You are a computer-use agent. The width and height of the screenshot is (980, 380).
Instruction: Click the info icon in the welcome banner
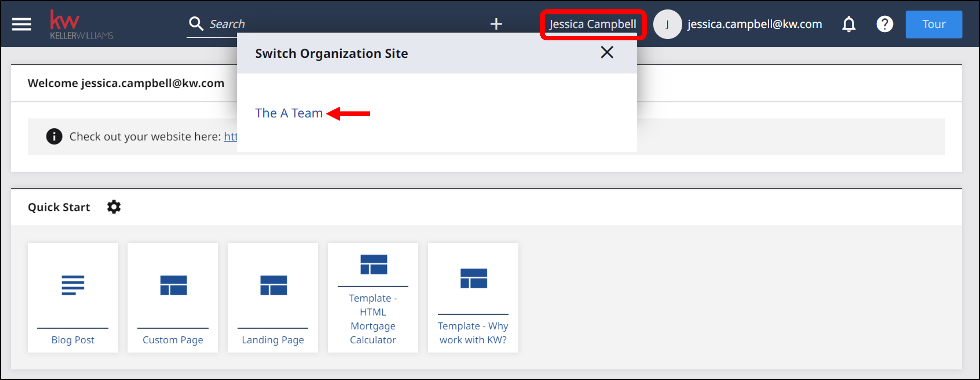(54, 136)
